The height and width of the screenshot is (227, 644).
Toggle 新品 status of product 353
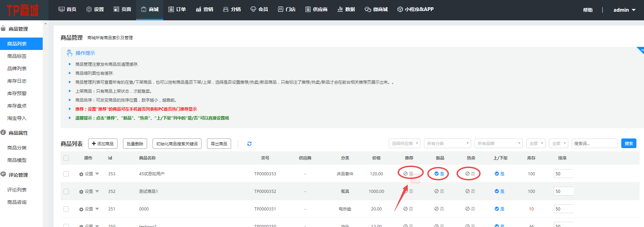pyautogui.click(x=439, y=174)
